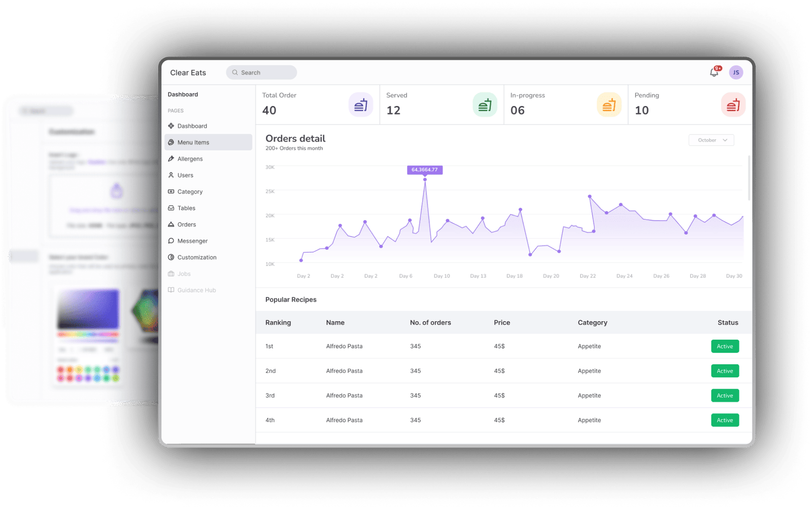Click the Clear Eats logo text
The image size is (812, 507).
(188, 73)
